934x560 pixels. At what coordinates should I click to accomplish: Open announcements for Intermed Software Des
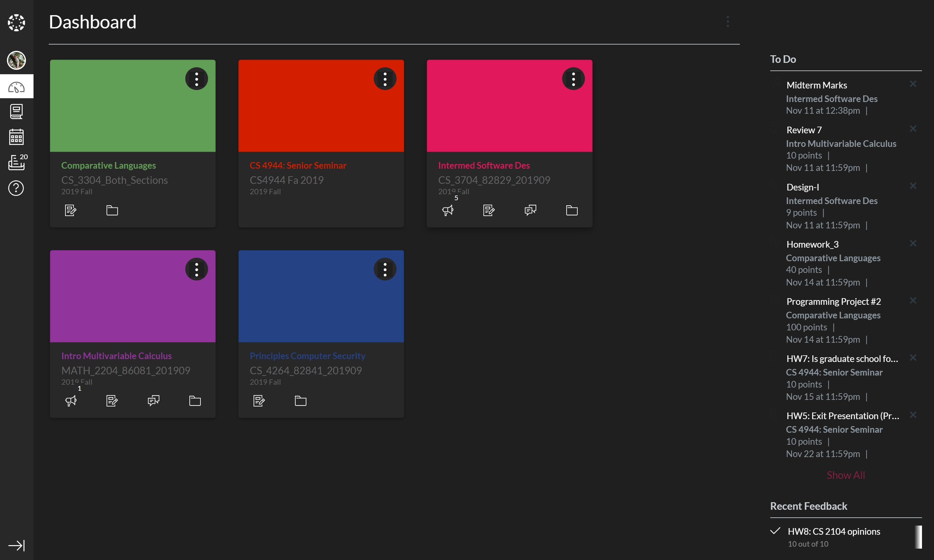point(447,210)
